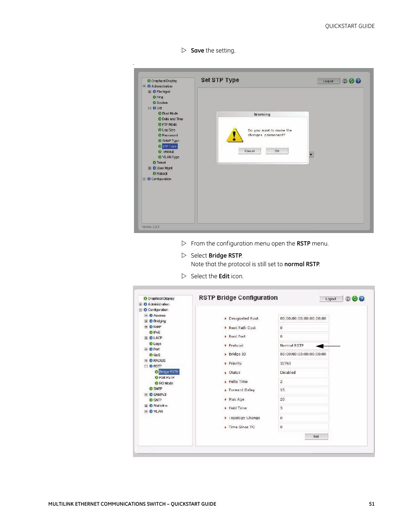The height and width of the screenshot is (532, 411).
Task: Select Bridge RSTP in the tree
Action: coord(168,372)
